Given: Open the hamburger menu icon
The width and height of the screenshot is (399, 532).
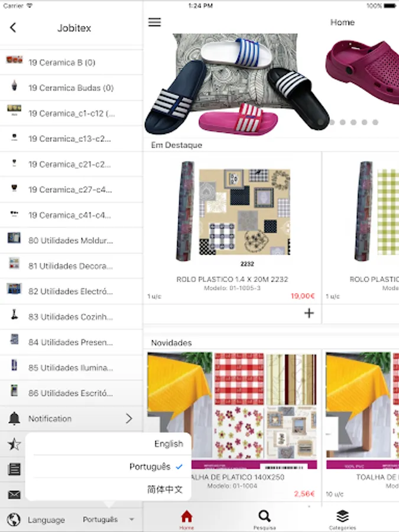Looking at the screenshot, I should [154, 22].
